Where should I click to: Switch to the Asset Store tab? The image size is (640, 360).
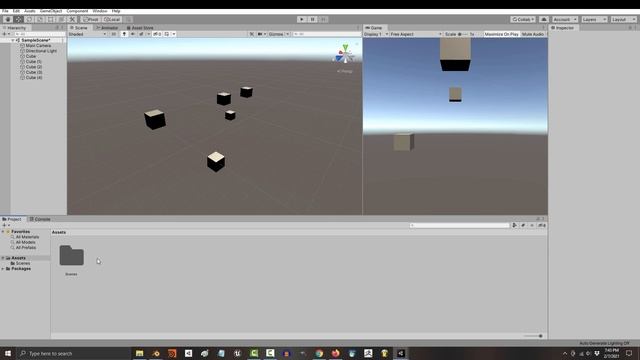point(140,28)
